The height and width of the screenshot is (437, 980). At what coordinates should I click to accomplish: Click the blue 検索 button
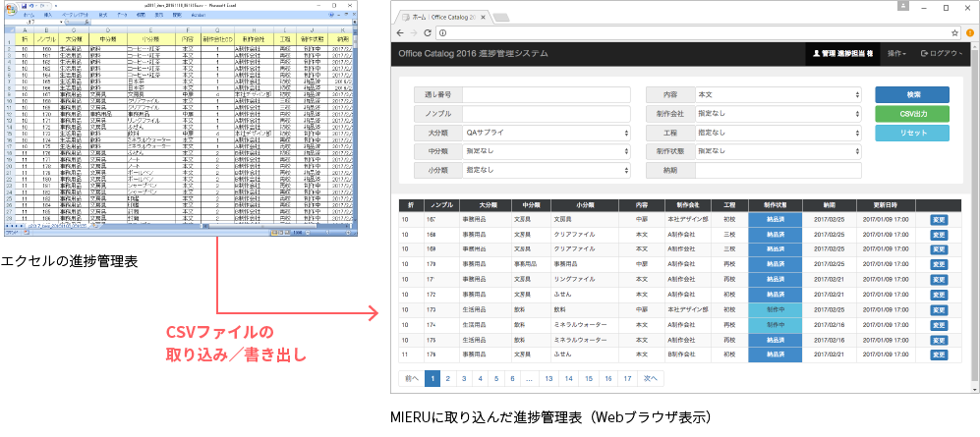point(911,94)
